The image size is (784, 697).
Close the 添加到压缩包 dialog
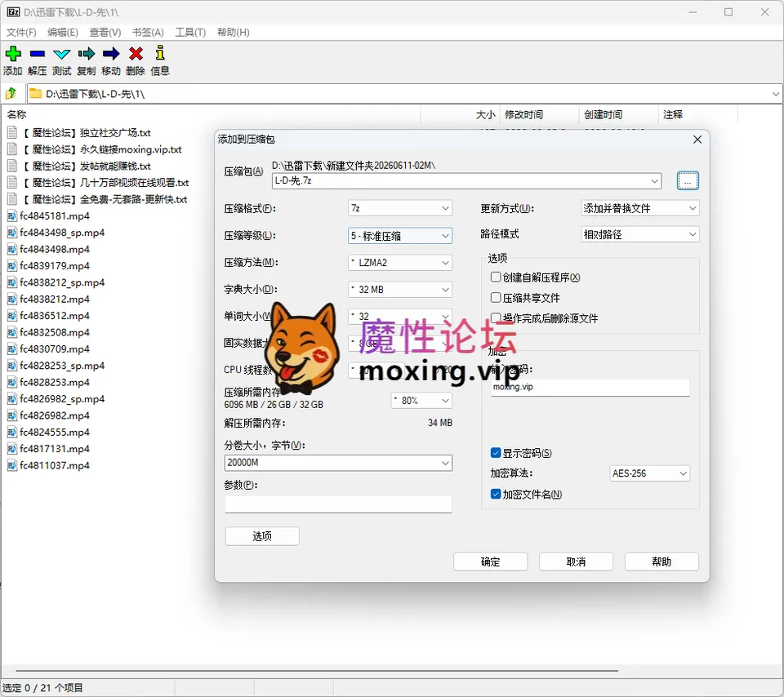(697, 140)
